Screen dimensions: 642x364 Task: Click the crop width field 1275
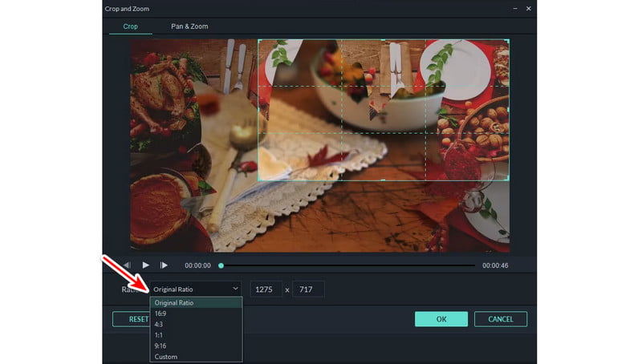266,289
